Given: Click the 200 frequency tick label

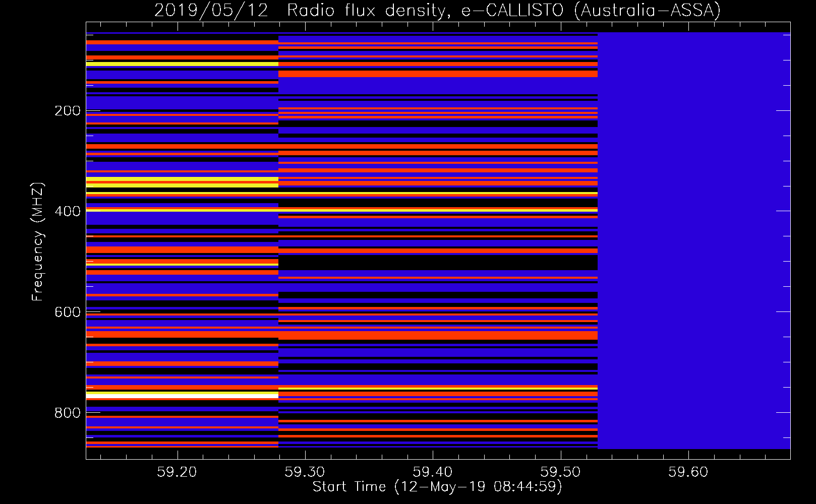Looking at the screenshot, I should click(68, 111).
